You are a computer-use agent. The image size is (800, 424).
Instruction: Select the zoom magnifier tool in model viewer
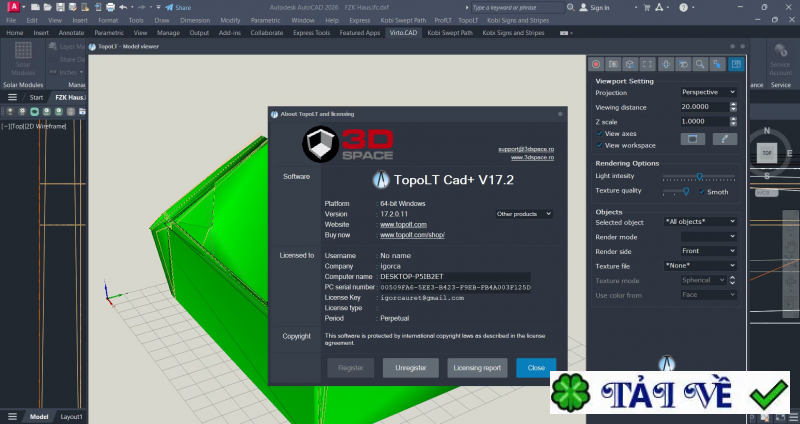click(700, 64)
